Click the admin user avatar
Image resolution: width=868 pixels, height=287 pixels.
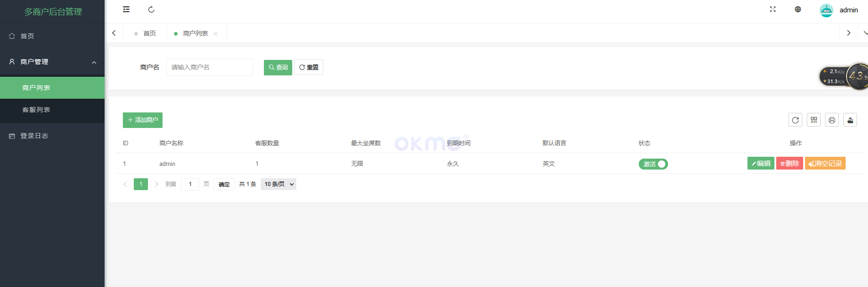826,10
